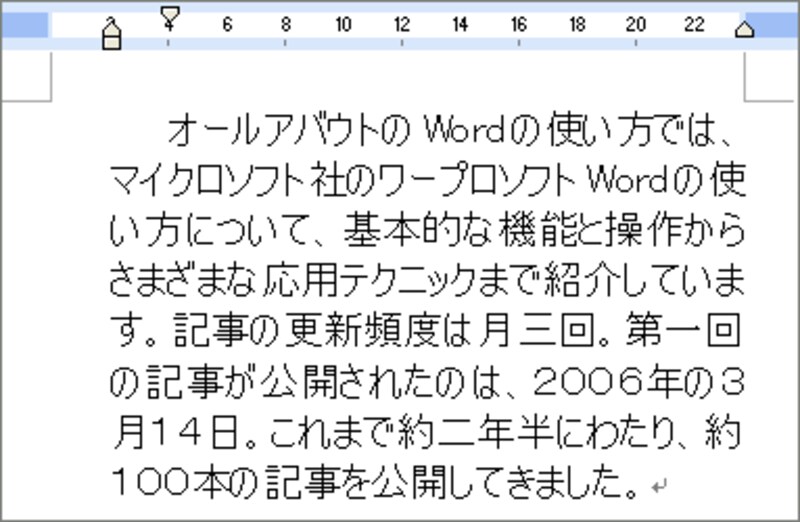Click the first line indent marker on ruler

[169, 16]
